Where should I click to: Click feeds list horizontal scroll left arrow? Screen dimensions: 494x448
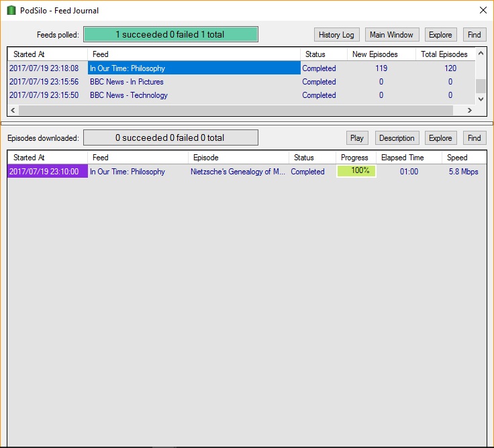tap(13, 110)
